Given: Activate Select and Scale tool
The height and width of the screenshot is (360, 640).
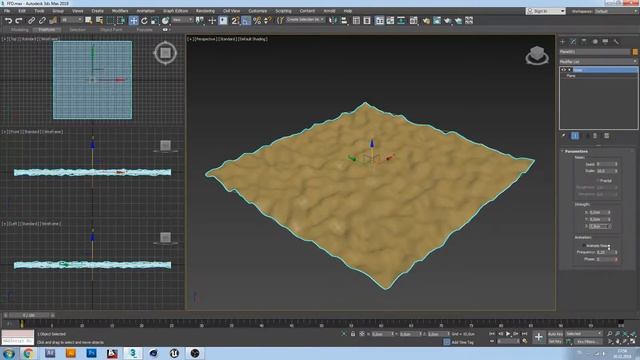Looking at the screenshot, I should point(155,20).
